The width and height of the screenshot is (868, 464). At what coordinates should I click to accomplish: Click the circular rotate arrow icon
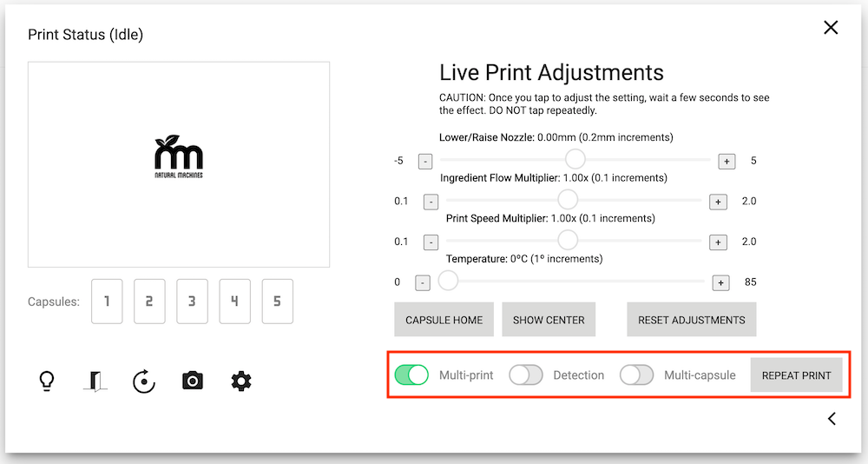tap(144, 381)
